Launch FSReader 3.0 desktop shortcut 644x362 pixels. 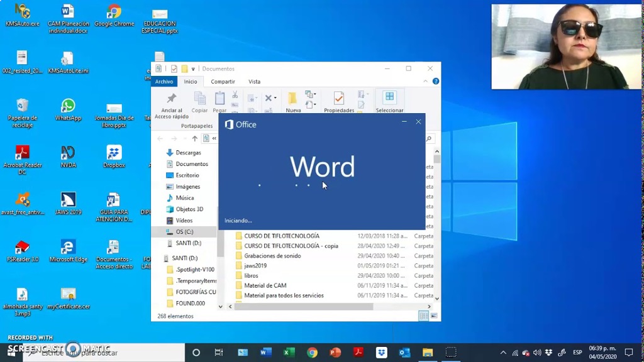point(23,251)
